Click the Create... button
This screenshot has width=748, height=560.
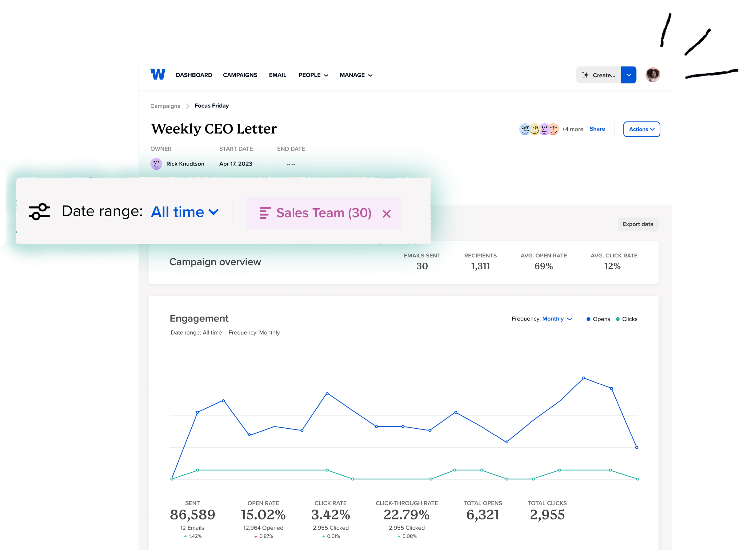click(598, 75)
